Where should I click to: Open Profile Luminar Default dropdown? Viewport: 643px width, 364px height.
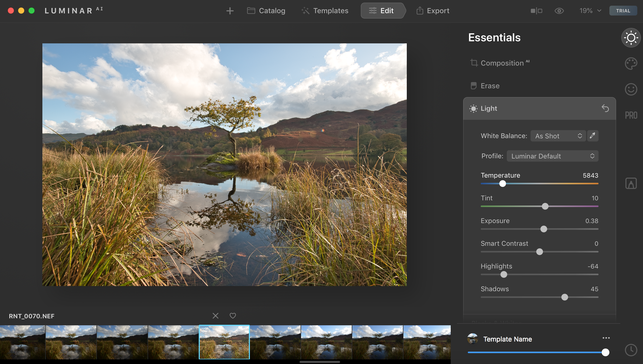[x=552, y=156]
